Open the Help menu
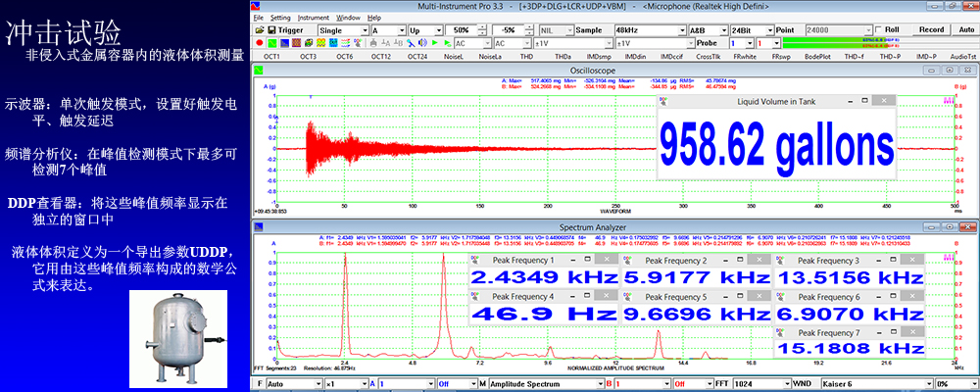 (x=373, y=18)
